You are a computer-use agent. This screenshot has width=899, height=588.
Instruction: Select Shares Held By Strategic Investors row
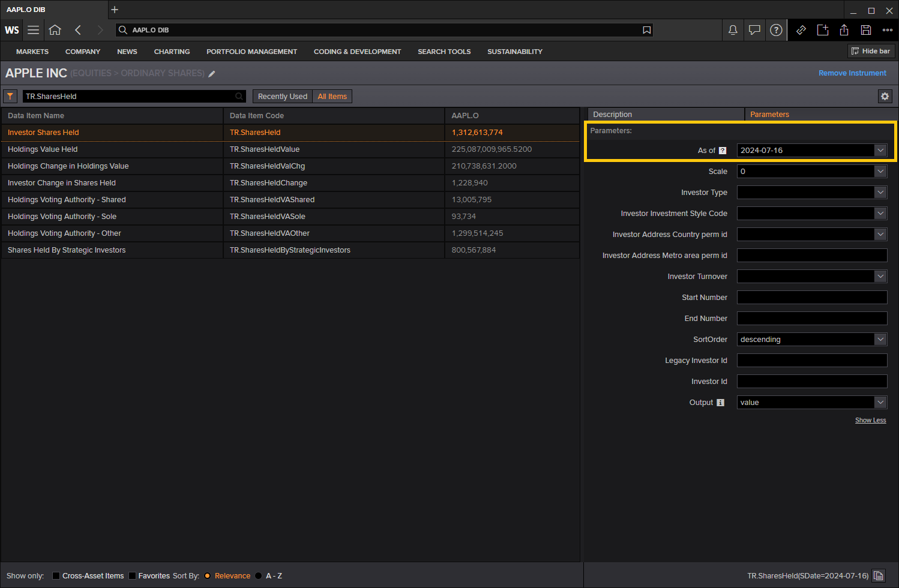pos(290,250)
